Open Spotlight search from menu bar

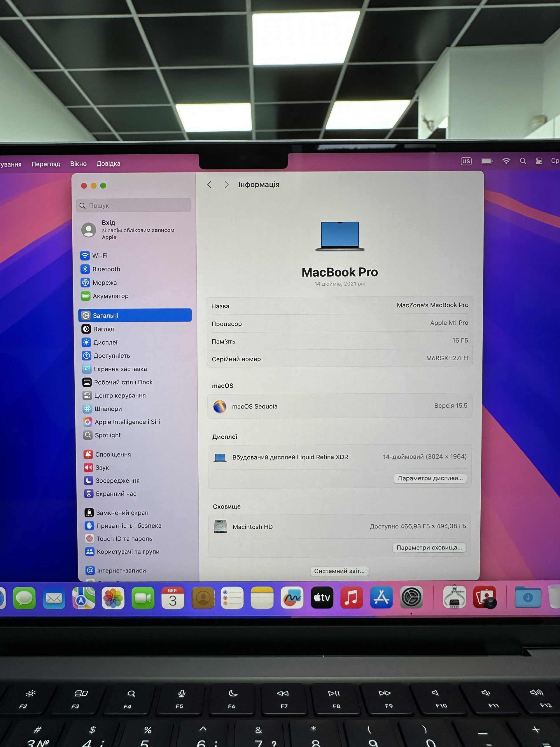523,161
